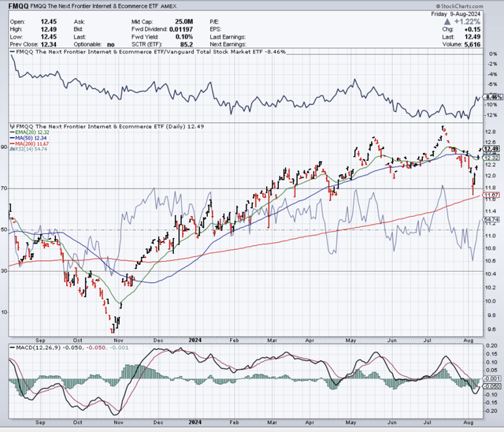Click the relative strength legend vs Vanguard ETF
This screenshot has height=432, width=504.
pos(147,52)
